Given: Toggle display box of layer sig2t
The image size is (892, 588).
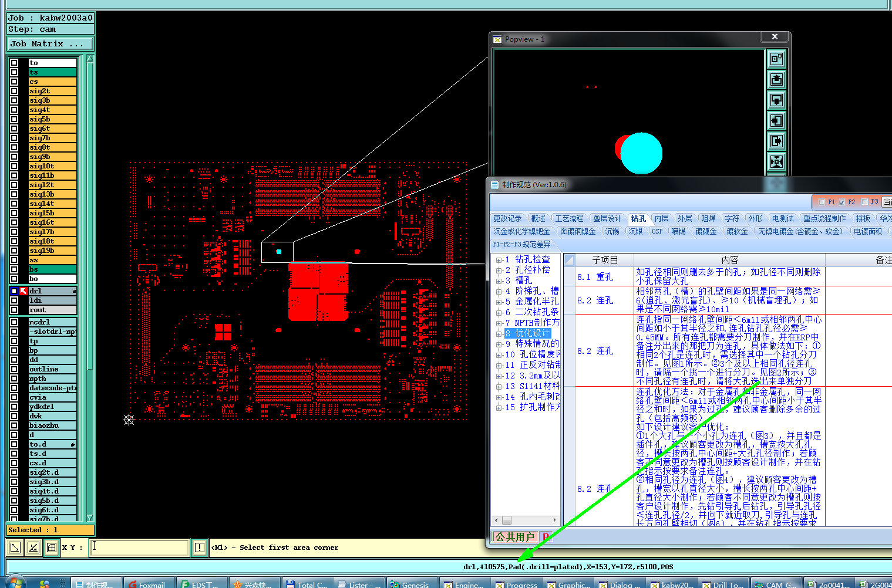Looking at the screenshot, I should [x=14, y=91].
